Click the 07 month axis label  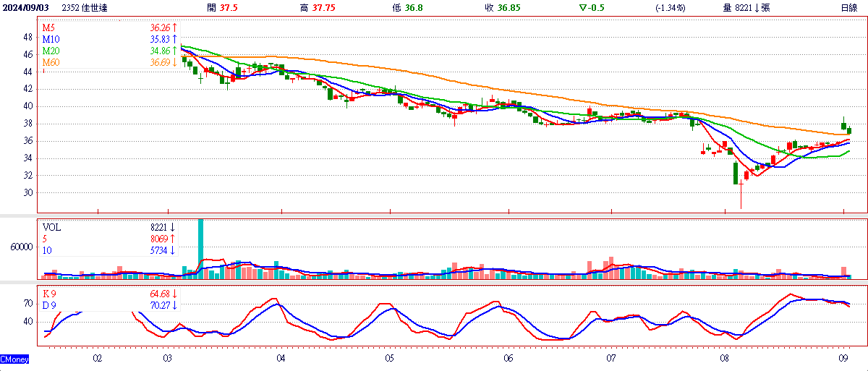tap(611, 358)
